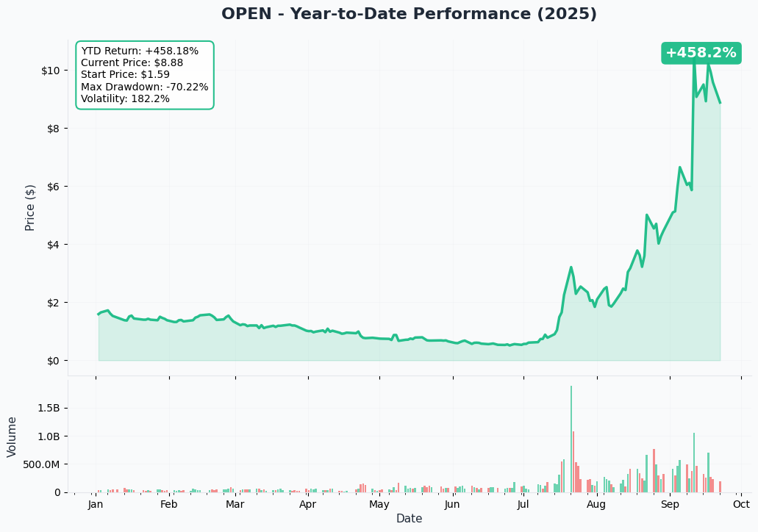758x532 pixels.
Task: Click the Sep date label
Action: tap(670, 505)
